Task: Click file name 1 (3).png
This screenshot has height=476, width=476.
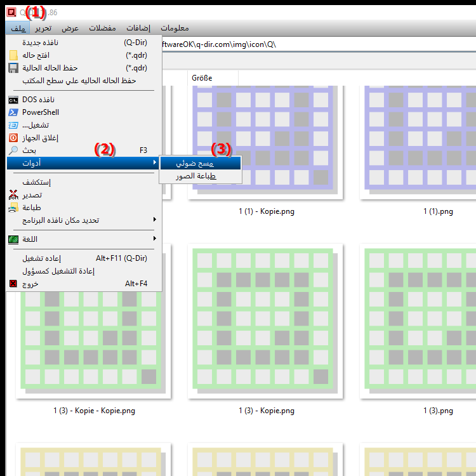Action: coord(438,411)
